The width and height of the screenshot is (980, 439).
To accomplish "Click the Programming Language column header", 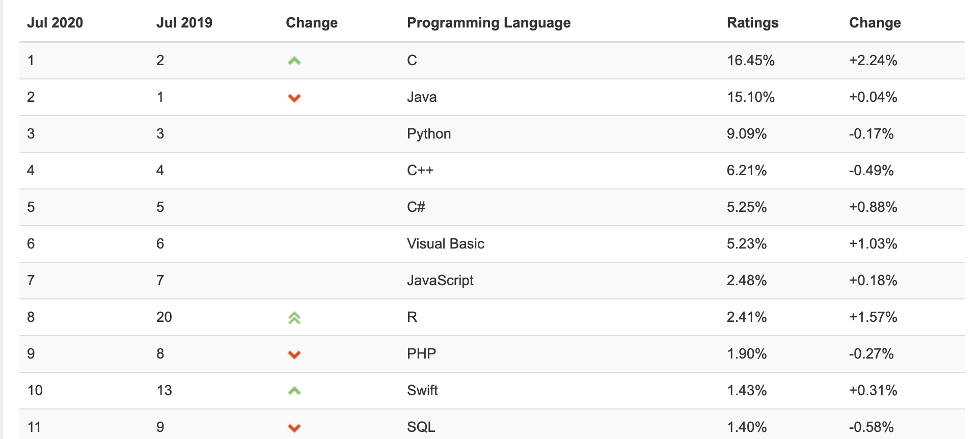I will pos(488,23).
